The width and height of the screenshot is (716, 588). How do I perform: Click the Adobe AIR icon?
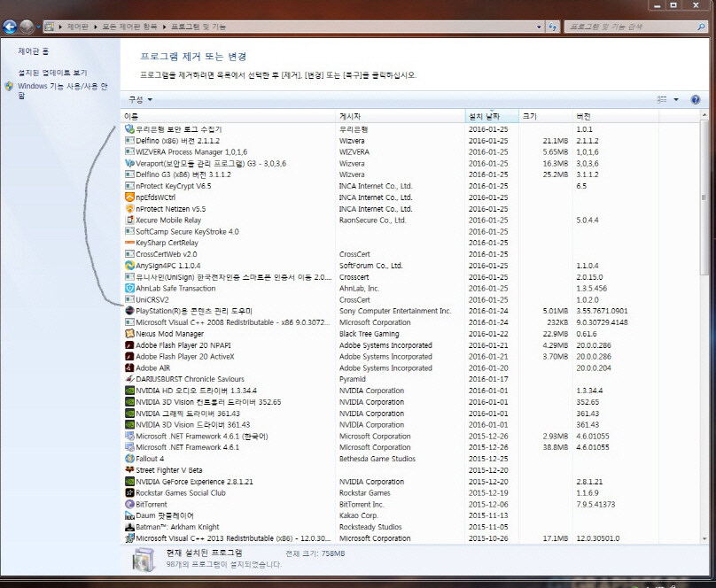(129, 368)
